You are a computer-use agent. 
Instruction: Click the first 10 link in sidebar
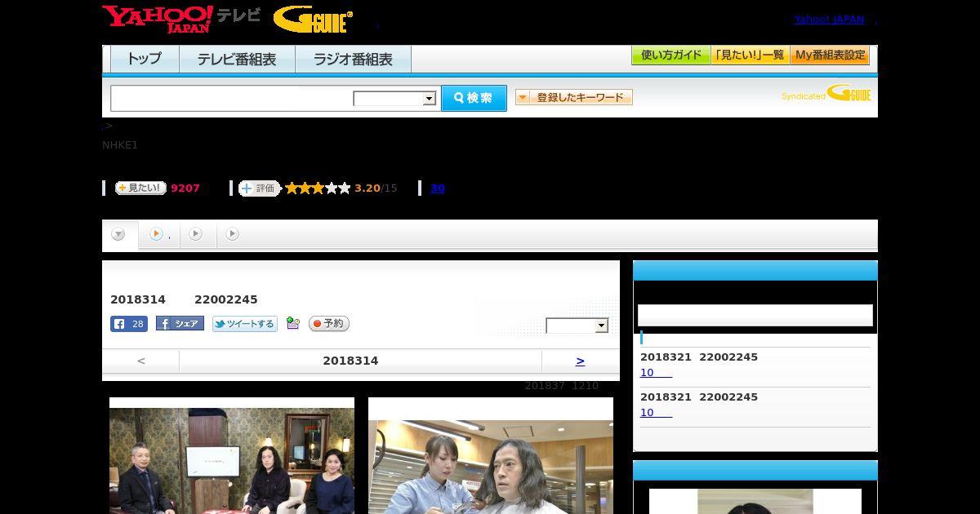click(656, 373)
